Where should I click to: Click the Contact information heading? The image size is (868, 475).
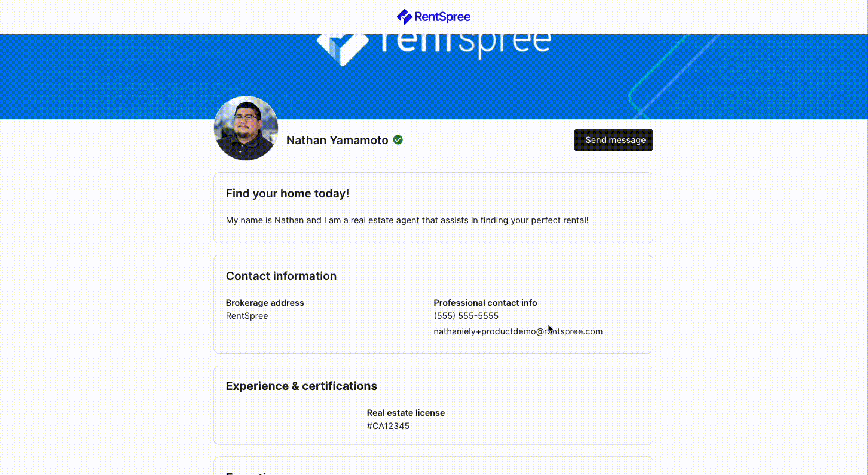tap(281, 276)
